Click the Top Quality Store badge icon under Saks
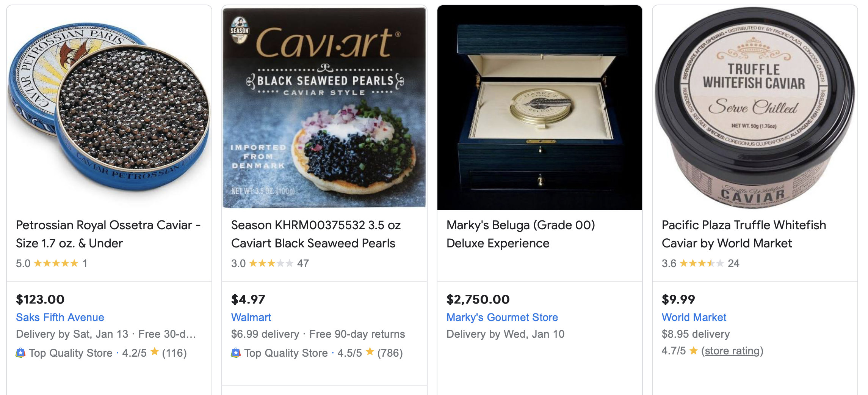Screen dimensions: 868x395 point(20,353)
